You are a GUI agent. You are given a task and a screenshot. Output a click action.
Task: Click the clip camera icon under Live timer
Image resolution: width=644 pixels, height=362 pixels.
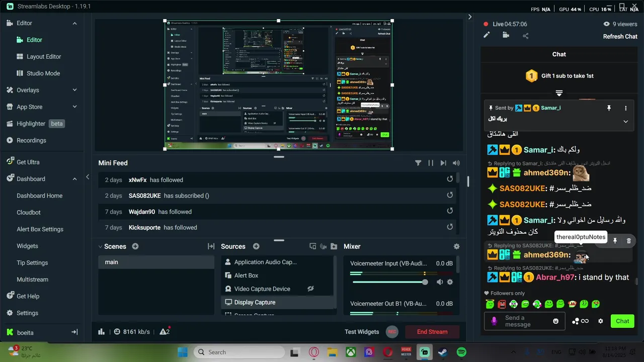[506, 35]
